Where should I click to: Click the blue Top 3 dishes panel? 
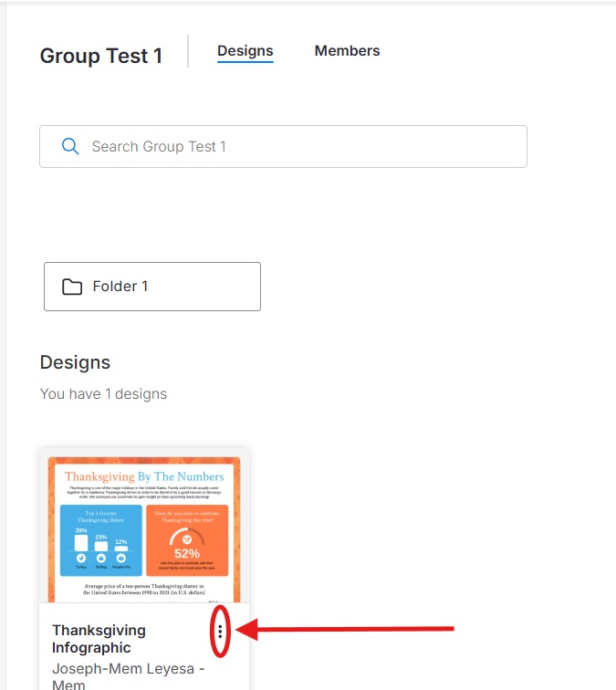tap(100, 538)
